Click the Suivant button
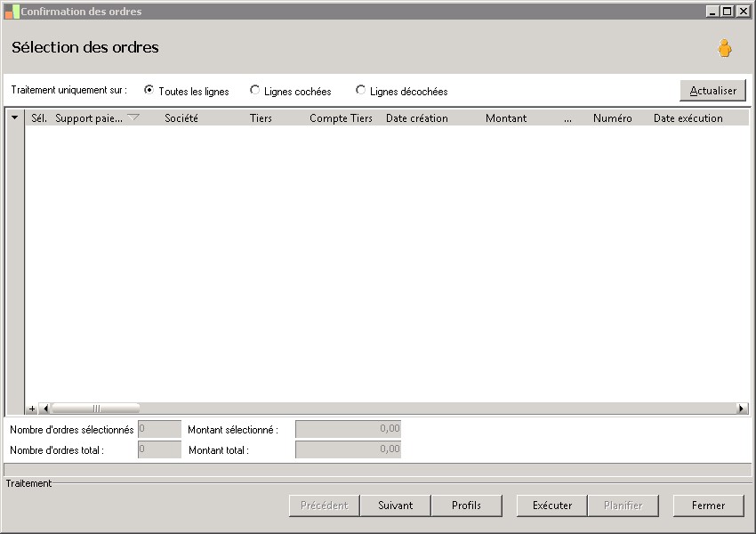The width and height of the screenshot is (756, 534). [x=396, y=506]
